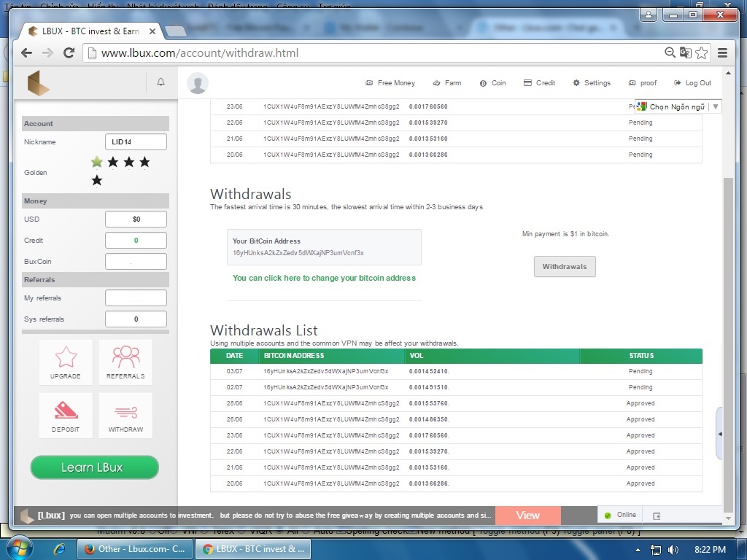747x560 pixels.
Task: Open the Farm menu item
Action: click(x=447, y=83)
